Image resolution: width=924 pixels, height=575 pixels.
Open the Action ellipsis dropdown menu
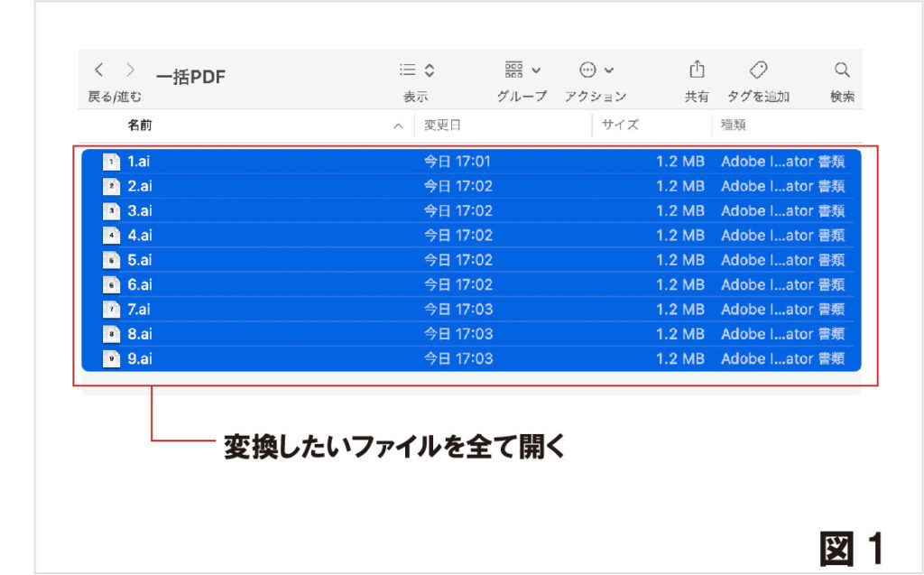click(596, 70)
